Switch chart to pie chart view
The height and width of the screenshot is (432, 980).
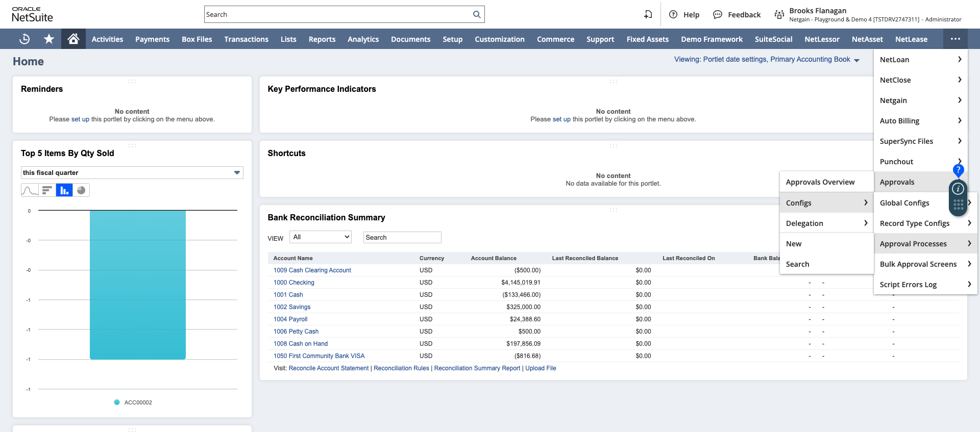[81, 190]
